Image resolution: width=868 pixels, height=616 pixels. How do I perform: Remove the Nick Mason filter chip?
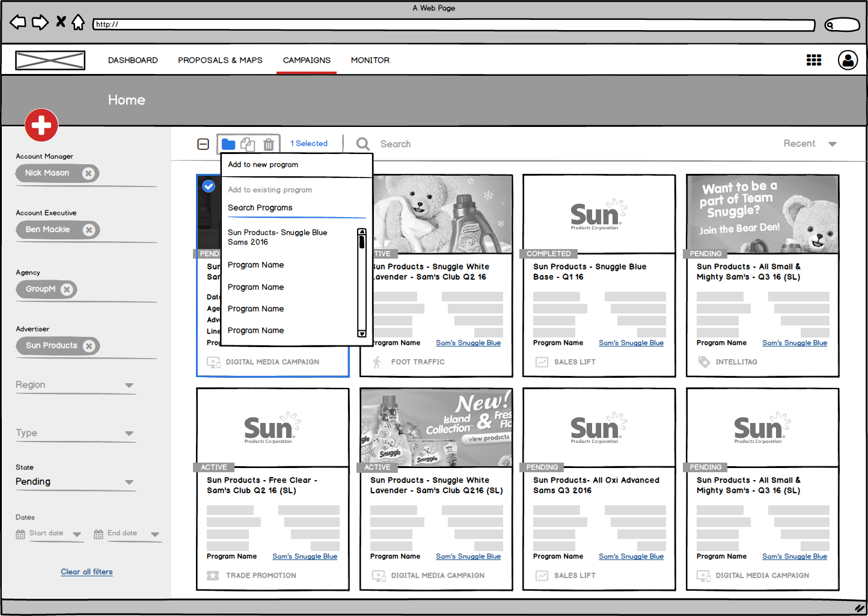click(88, 173)
